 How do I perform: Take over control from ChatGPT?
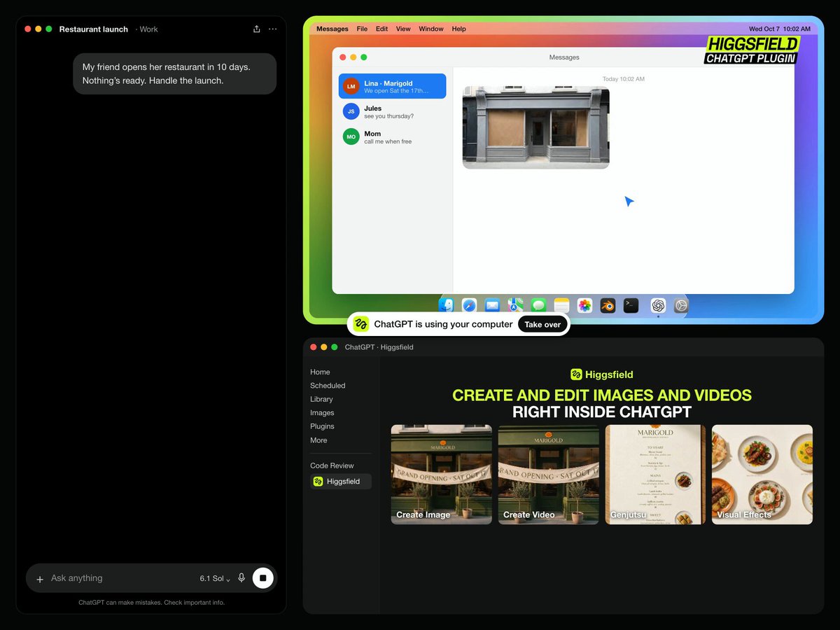click(x=542, y=325)
